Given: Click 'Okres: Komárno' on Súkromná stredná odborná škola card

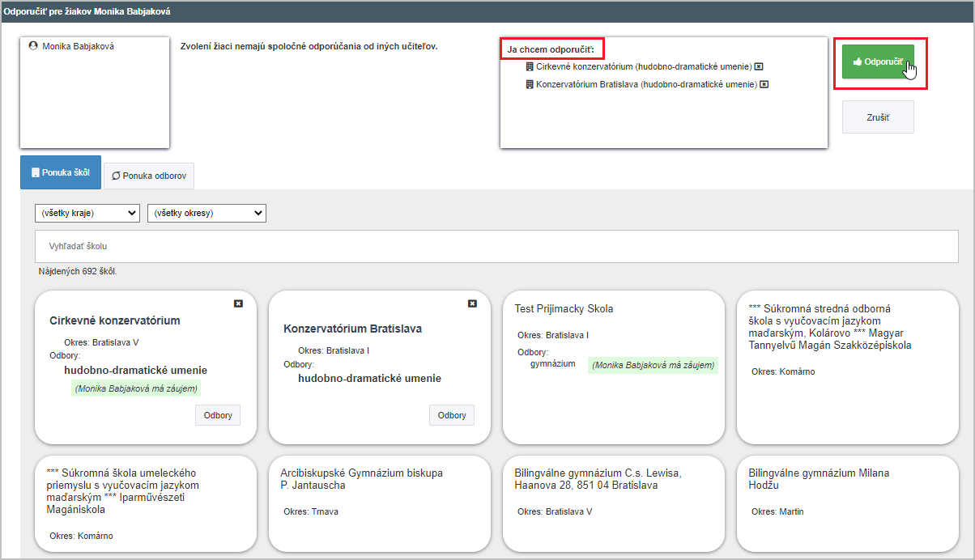Looking at the screenshot, I should point(783,372).
